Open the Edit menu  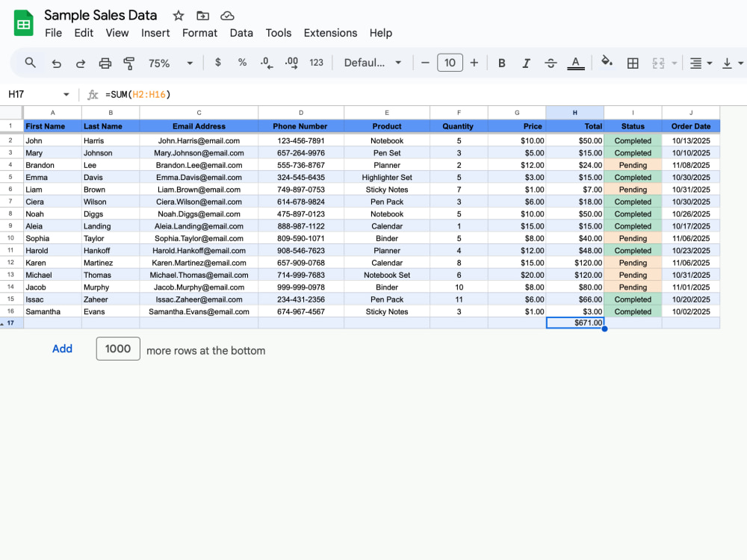[84, 33]
